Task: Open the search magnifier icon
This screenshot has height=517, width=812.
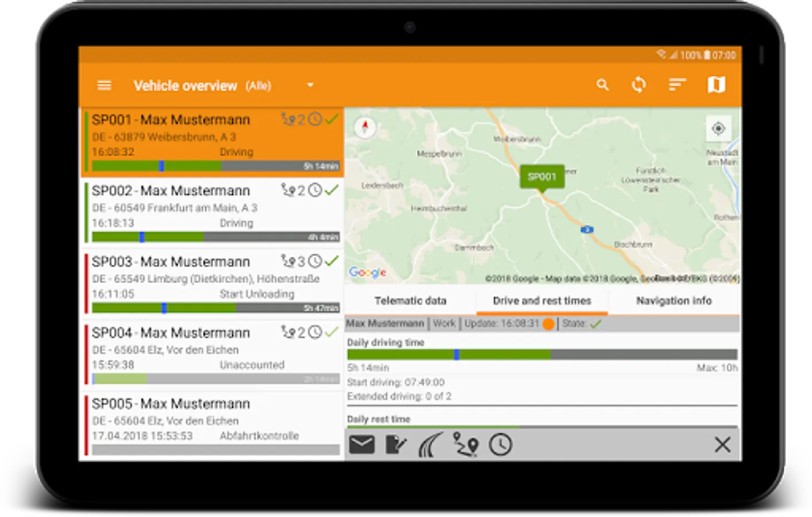Action: pyautogui.click(x=602, y=85)
